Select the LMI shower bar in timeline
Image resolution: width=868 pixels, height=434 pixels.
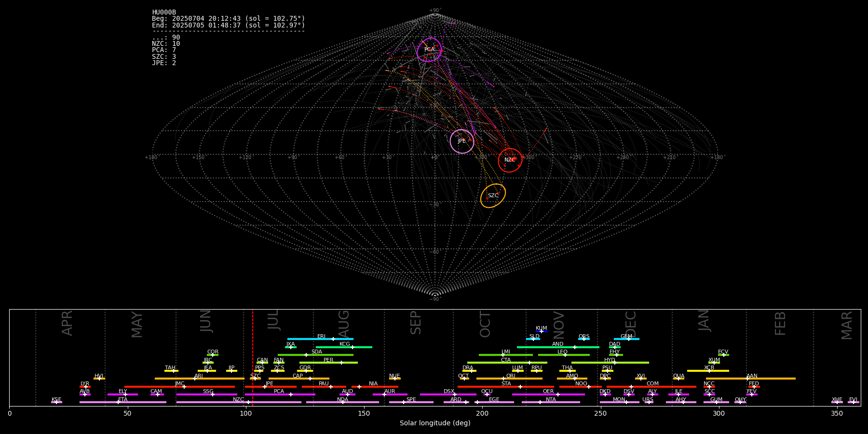506,355
